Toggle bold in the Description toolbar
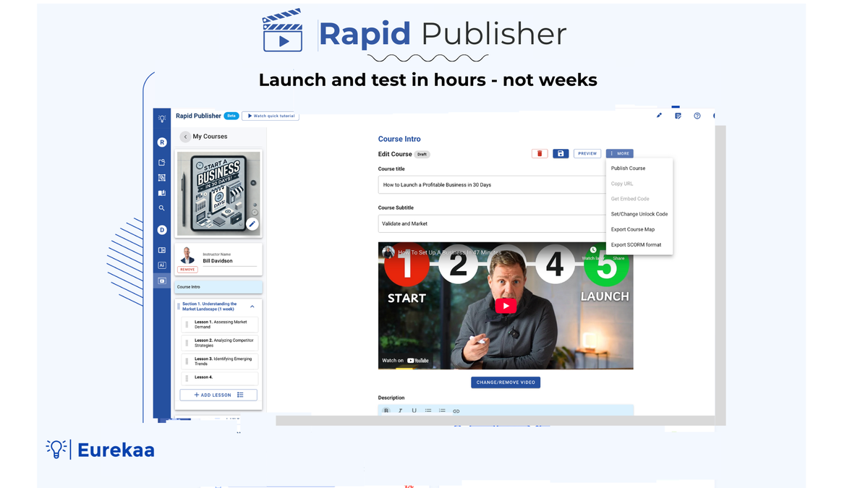Image resolution: width=868 pixels, height=488 pixels. click(386, 410)
